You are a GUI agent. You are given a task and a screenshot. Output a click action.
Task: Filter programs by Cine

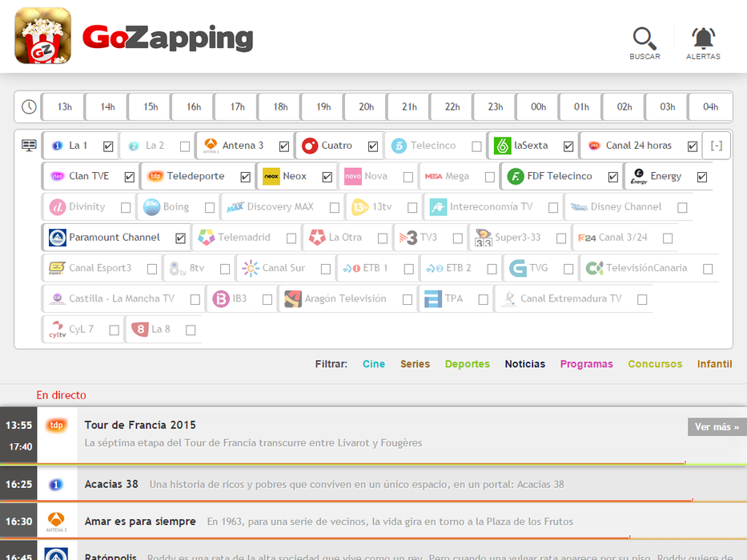pyautogui.click(x=374, y=364)
